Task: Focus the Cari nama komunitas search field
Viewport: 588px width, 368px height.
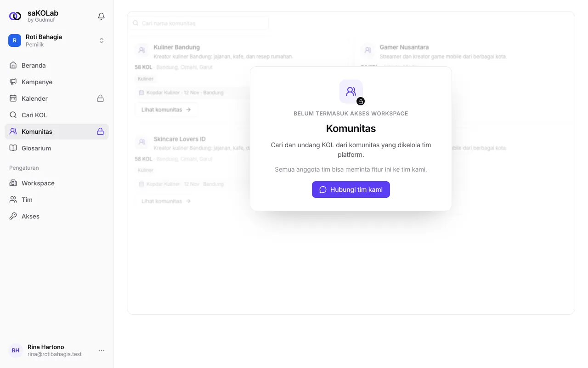Action: pyautogui.click(x=199, y=23)
